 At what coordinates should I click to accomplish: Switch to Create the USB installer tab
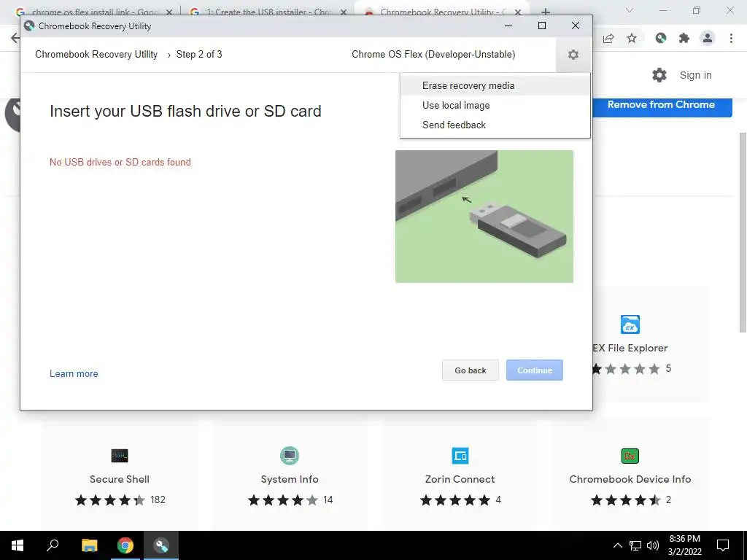click(x=268, y=12)
